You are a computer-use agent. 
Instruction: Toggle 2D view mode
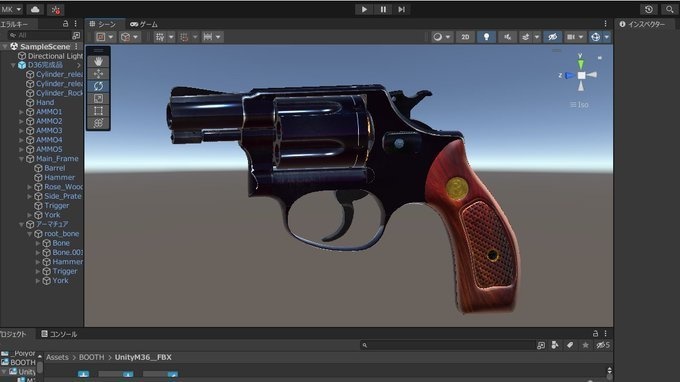click(465, 37)
